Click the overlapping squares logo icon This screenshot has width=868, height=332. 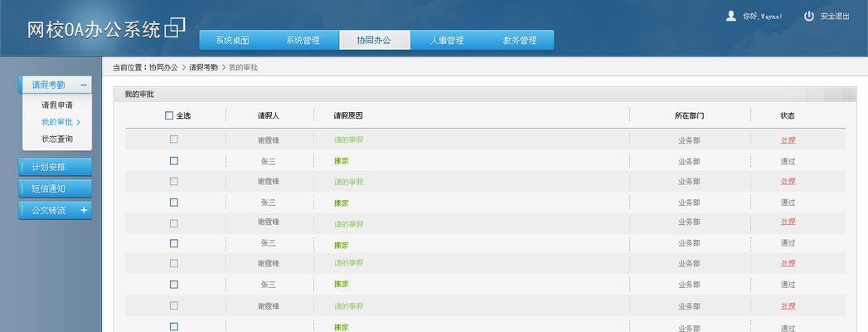click(175, 27)
